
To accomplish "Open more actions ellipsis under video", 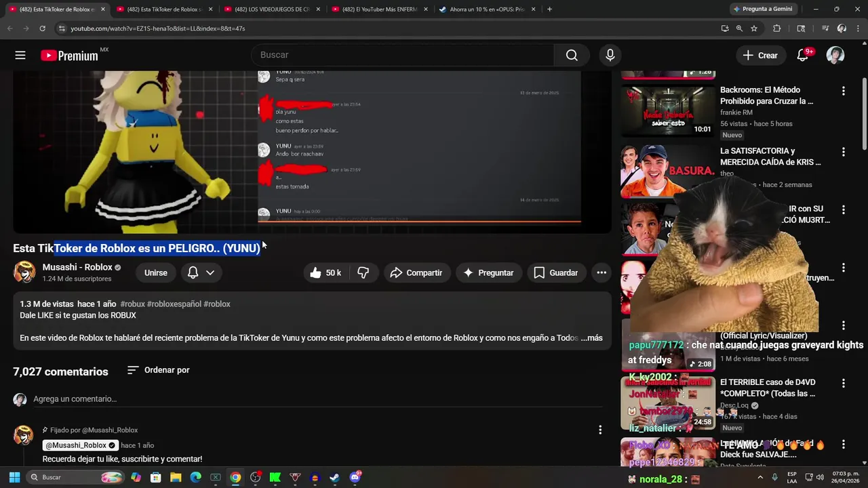I will [601, 272].
